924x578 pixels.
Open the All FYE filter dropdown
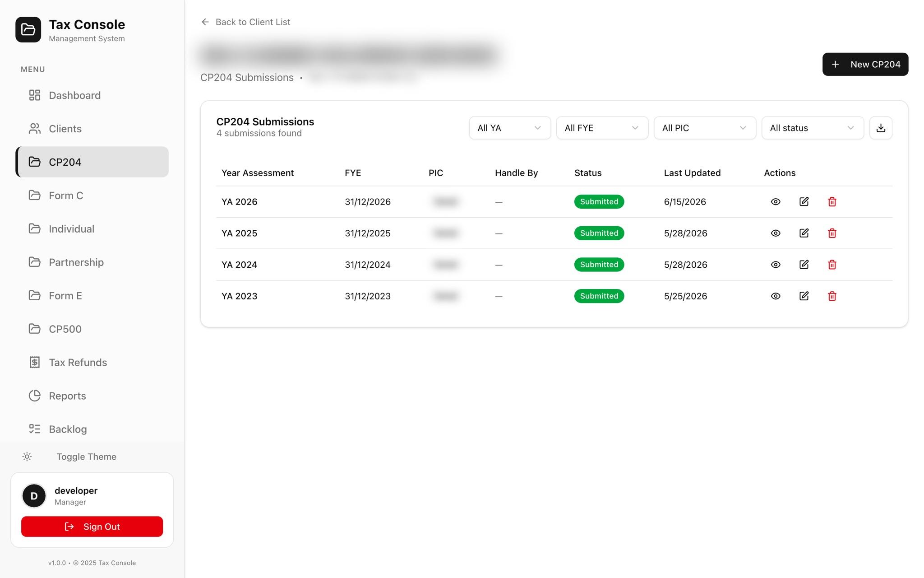point(602,128)
